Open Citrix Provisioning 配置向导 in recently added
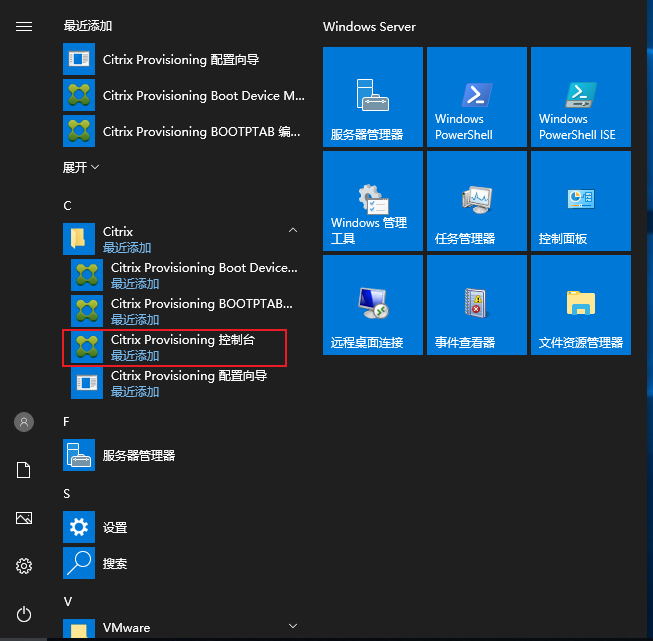653x641 pixels. tap(180, 60)
